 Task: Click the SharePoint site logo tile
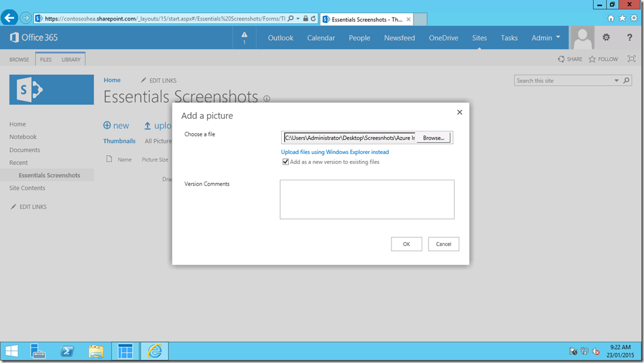[x=51, y=89]
